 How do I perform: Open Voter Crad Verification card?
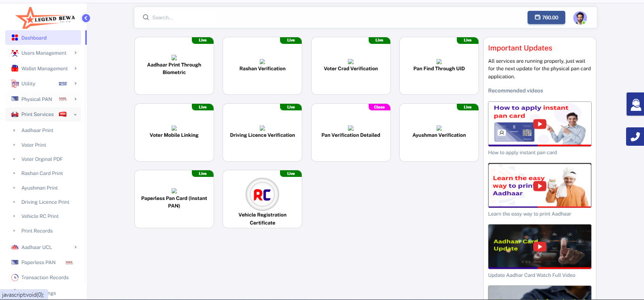point(351,66)
